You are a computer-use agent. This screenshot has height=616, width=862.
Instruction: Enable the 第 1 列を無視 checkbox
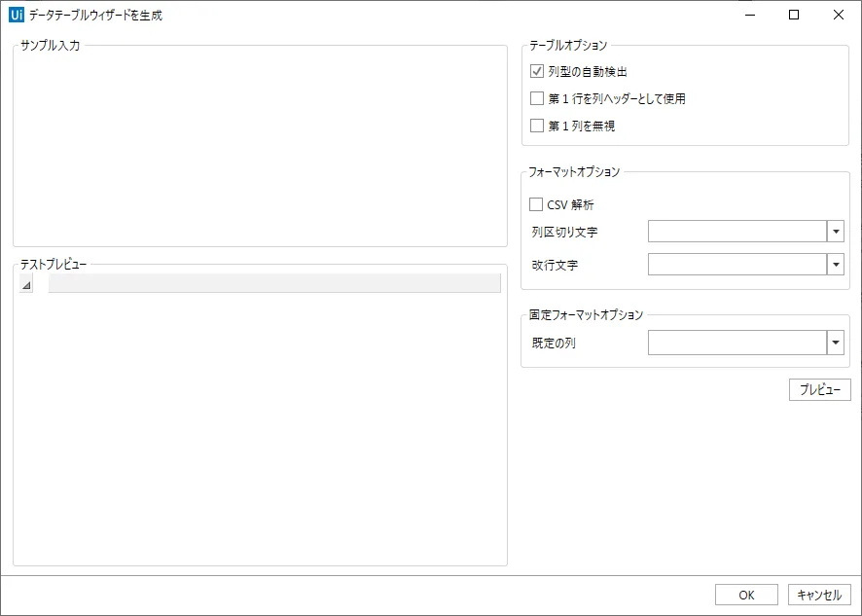click(x=536, y=126)
